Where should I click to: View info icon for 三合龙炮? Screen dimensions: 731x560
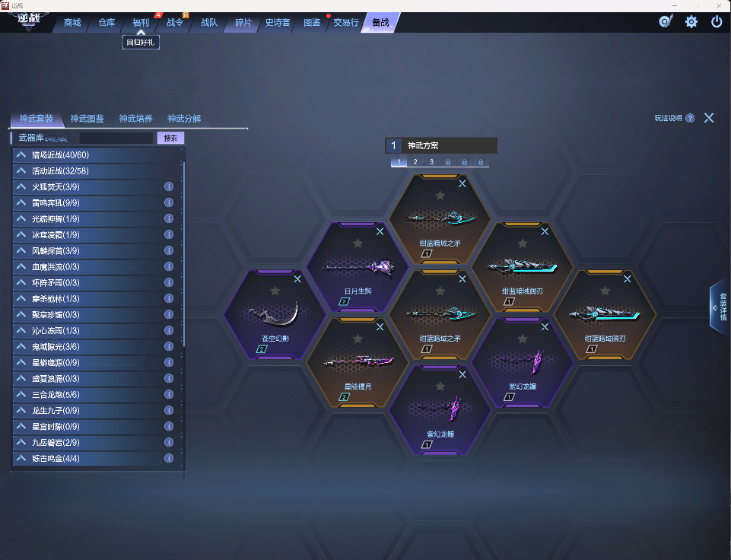click(x=169, y=394)
